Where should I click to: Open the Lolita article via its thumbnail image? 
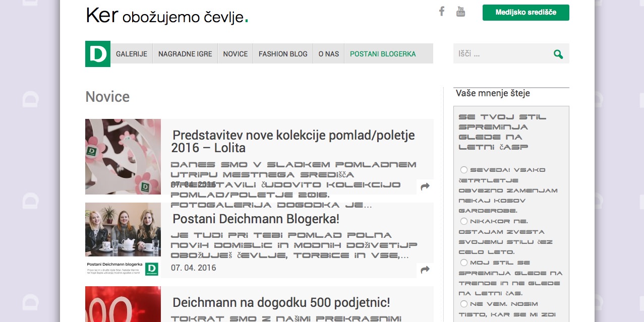click(x=123, y=156)
